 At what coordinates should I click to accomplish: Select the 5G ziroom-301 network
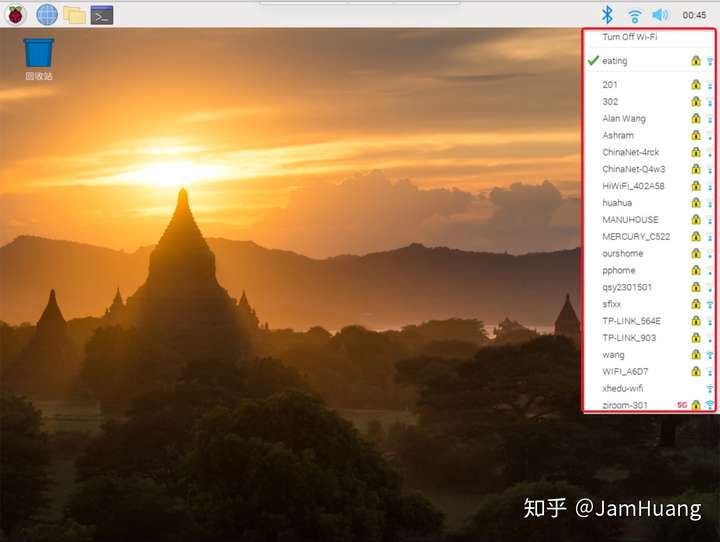(649, 405)
